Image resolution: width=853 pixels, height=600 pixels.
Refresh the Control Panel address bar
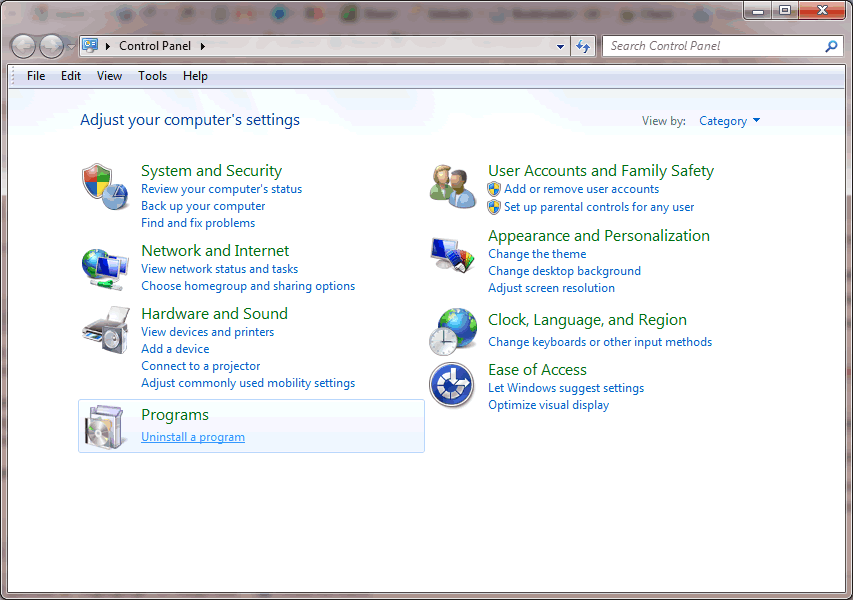coord(583,46)
